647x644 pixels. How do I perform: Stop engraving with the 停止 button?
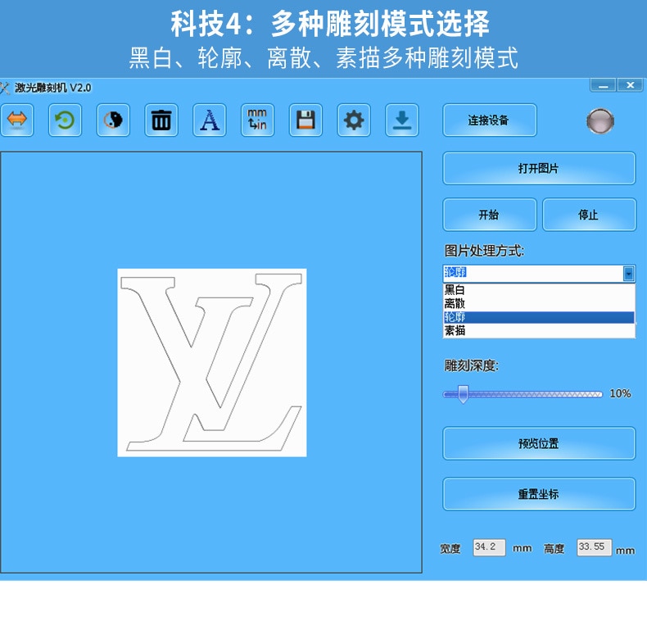(589, 215)
